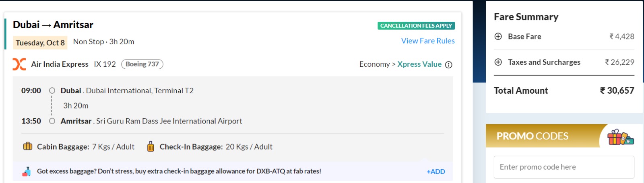The height and width of the screenshot is (183, 644).
Task: Expand Taxes and Surcharges details
Action: click(x=498, y=62)
